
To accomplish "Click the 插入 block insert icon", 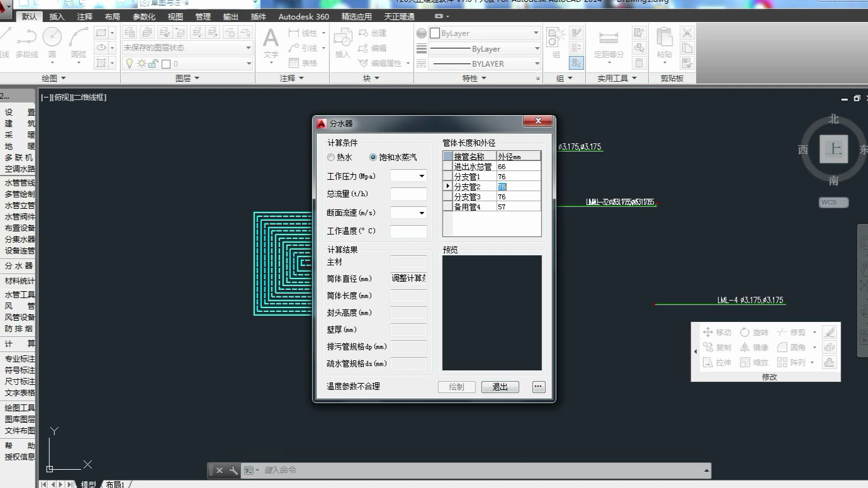I will click(342, 43).
